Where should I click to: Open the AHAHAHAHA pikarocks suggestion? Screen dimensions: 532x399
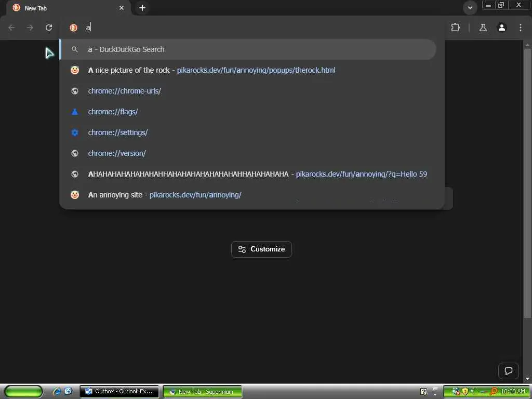[248, 174]
